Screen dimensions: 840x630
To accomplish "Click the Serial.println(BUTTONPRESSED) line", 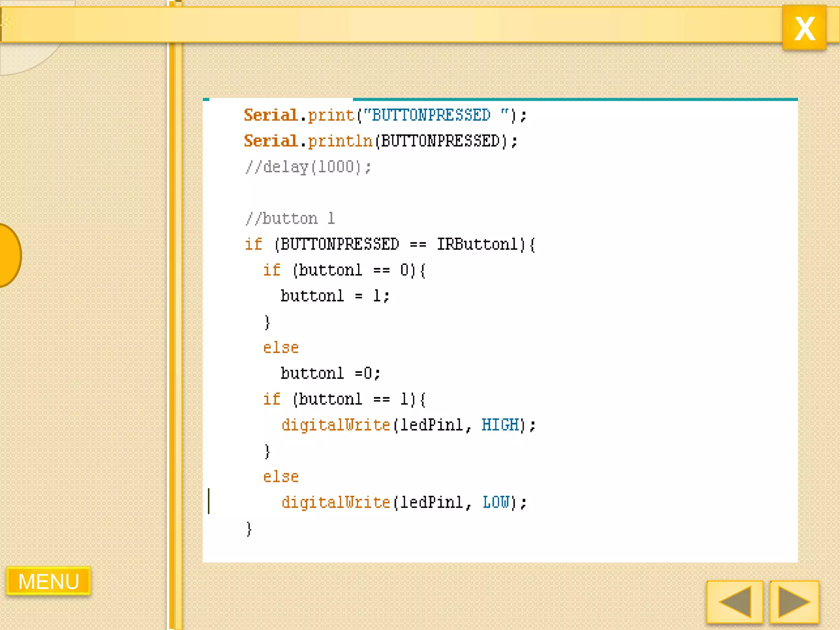I will (x=380, y=141).
